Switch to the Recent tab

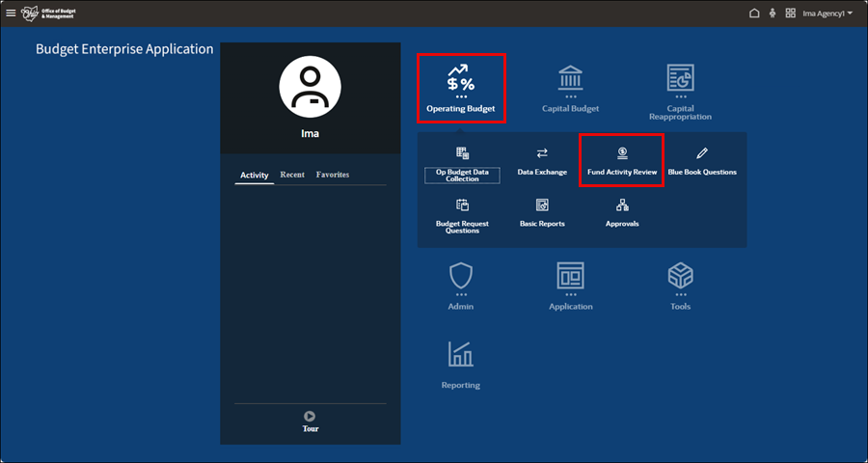click(292, 175)
